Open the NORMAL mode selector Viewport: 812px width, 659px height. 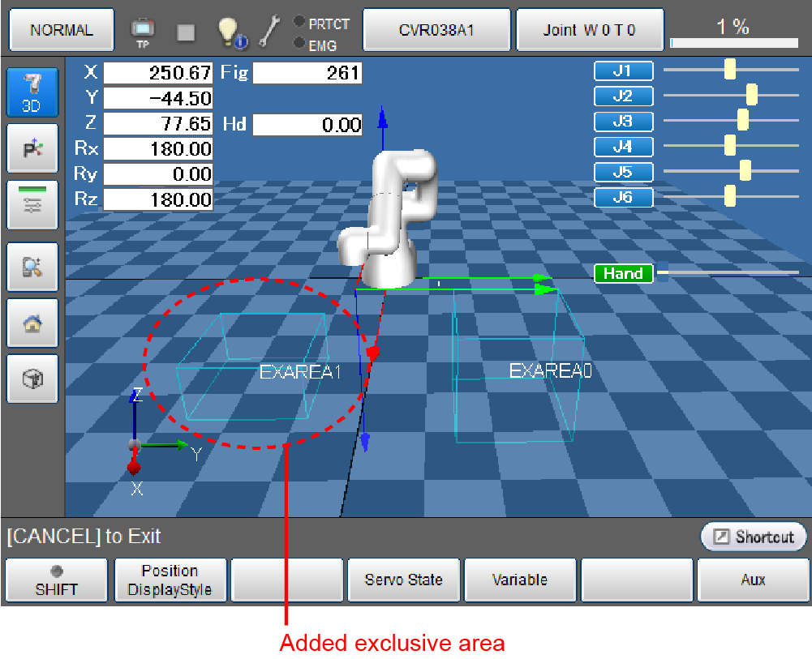point(62,30)
